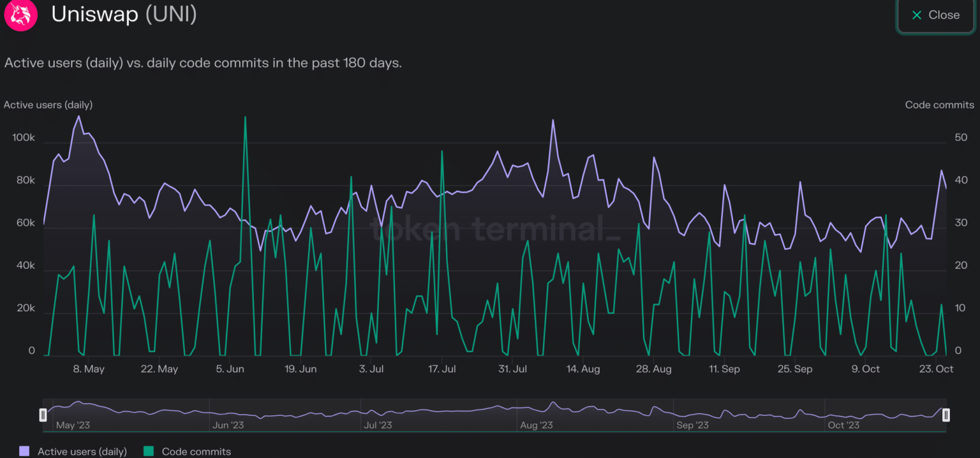Pick Sep '23 on the navigator timeline
The width and height of the screenshot is (980, 458).
[x=692, y=425]
